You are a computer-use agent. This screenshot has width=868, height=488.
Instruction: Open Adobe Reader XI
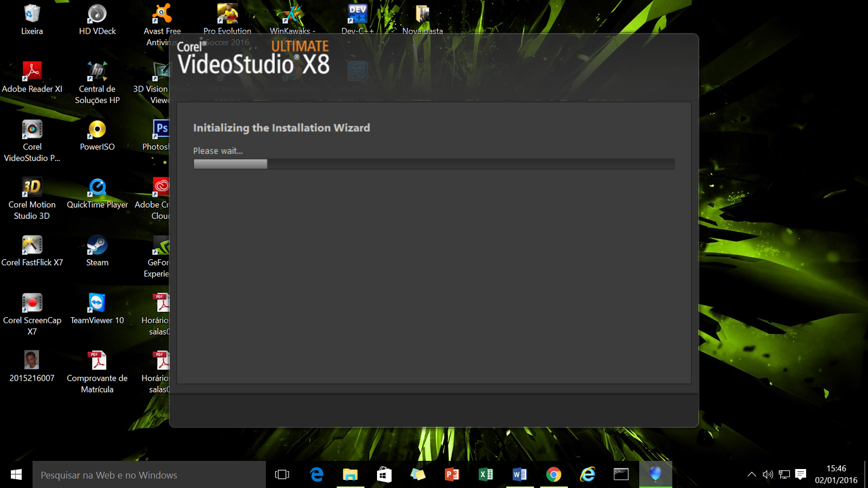coord(32,72)
